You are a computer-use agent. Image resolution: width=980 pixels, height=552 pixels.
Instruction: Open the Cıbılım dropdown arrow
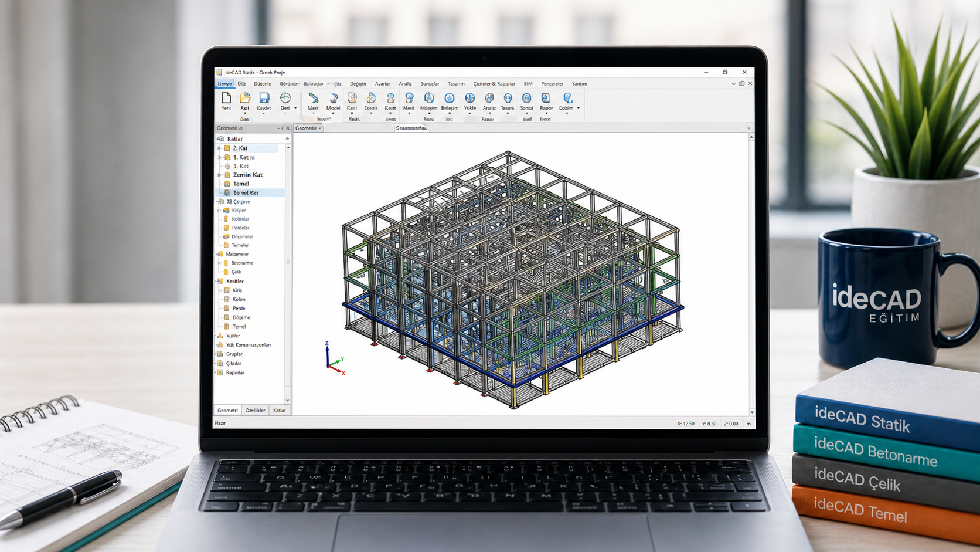point(578,108)
